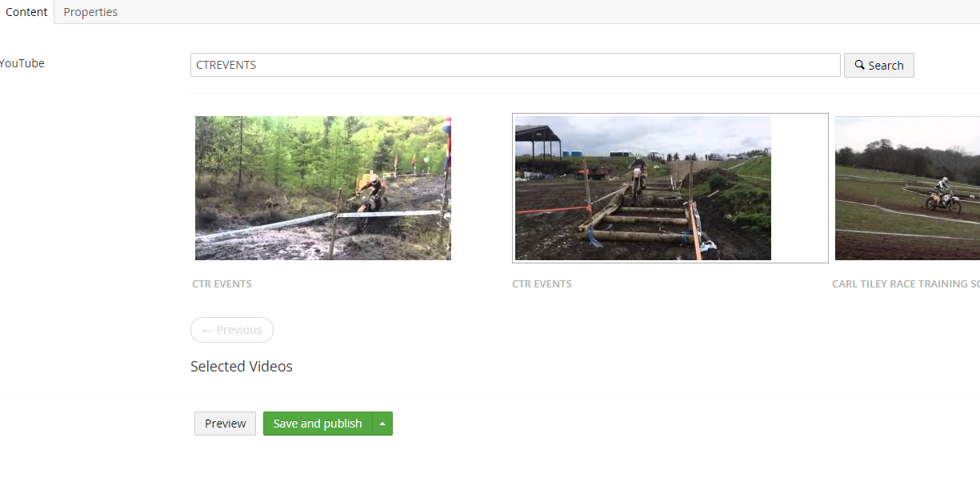Click the YouTube search text field

click(x=514, y=65)
